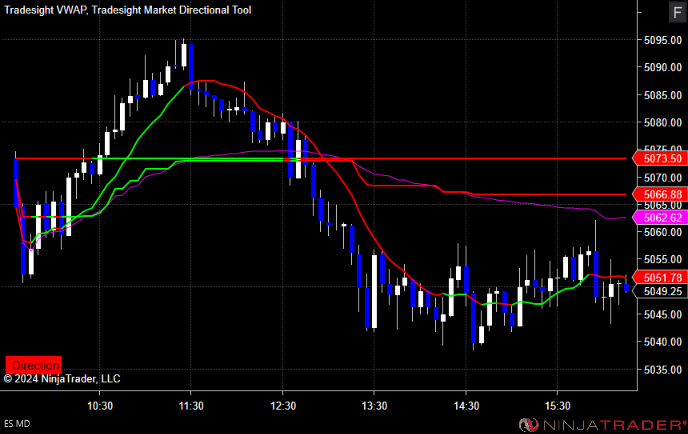Viewport: 688px width, 434px height.
Task: Click the F button in top-right corner
Action: click(677, 12)
